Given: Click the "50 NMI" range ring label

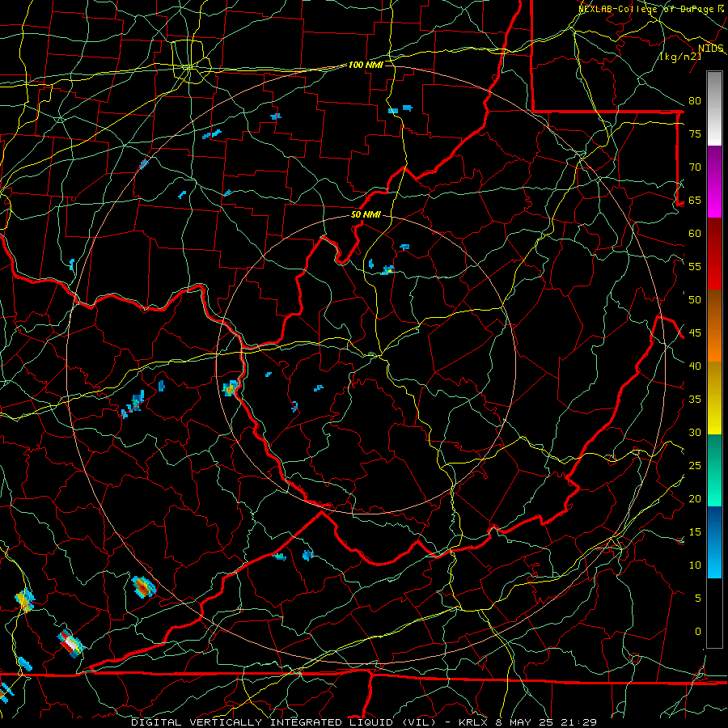Looking at the screenshot, I should point(366,214).
